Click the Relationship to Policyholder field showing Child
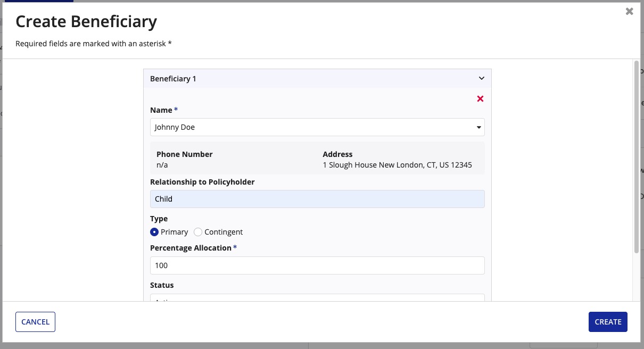This screenshot has height=349, width=644. (x=317, y=199)
